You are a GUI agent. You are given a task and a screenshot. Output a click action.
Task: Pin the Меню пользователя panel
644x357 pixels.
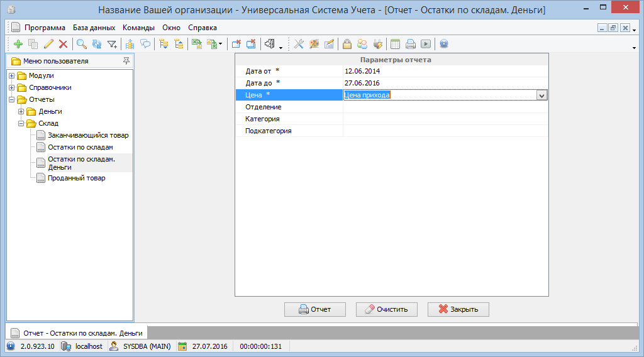126,61
